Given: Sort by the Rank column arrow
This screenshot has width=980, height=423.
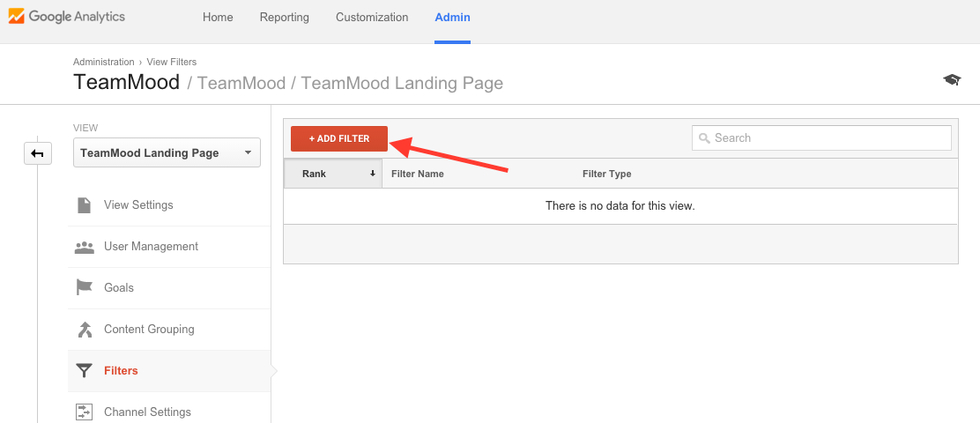Looking at the screenshot, I should tap(373, 174).
